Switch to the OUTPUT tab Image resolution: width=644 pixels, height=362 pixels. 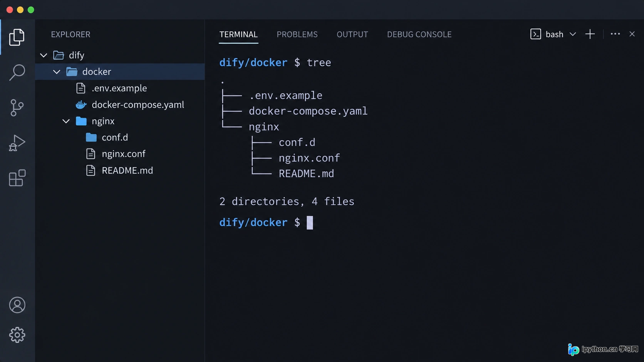point(352,34)
